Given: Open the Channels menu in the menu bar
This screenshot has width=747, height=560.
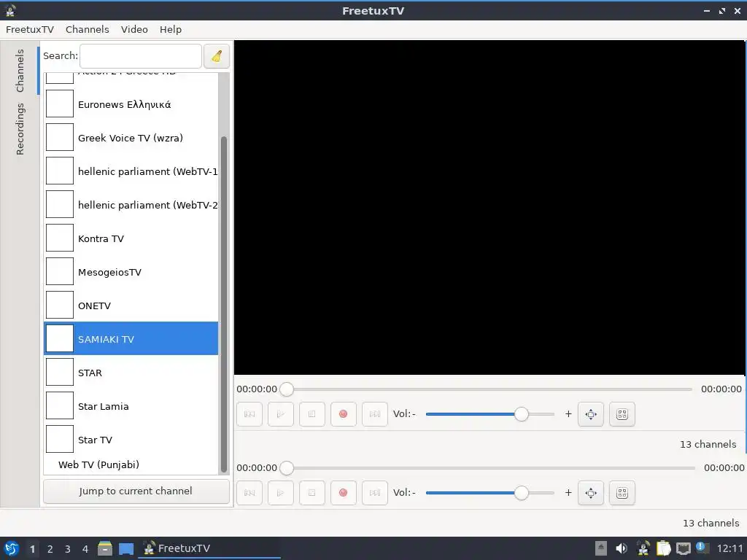Looking at the screenshot, I should 88,29.
